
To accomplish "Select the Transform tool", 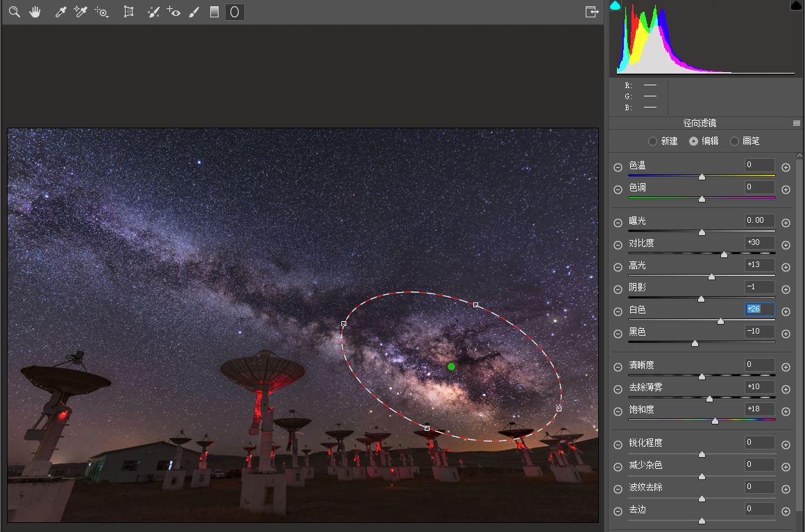I will click(x=128, y=12).
